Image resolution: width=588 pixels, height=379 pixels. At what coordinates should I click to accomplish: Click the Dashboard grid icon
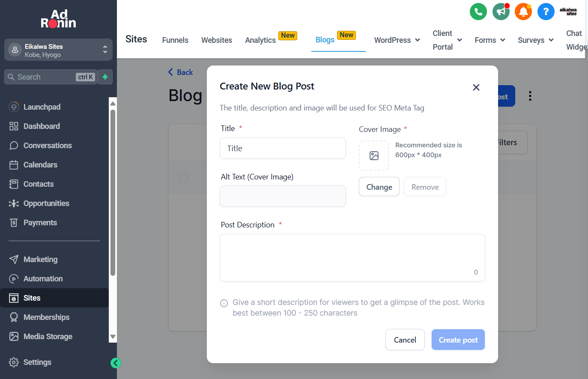[x=14, y=126]
